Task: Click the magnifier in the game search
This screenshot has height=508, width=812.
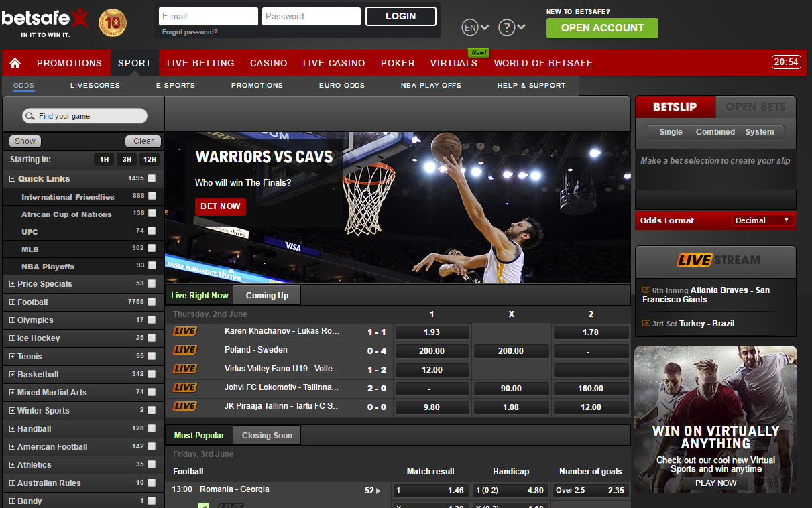Action: pos(30,116)
